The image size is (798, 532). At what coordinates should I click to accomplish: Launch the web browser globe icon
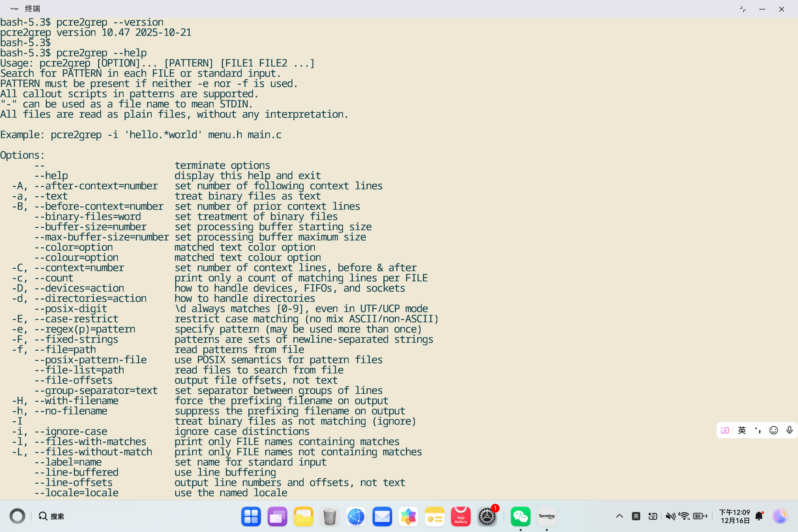pos(356,516)
